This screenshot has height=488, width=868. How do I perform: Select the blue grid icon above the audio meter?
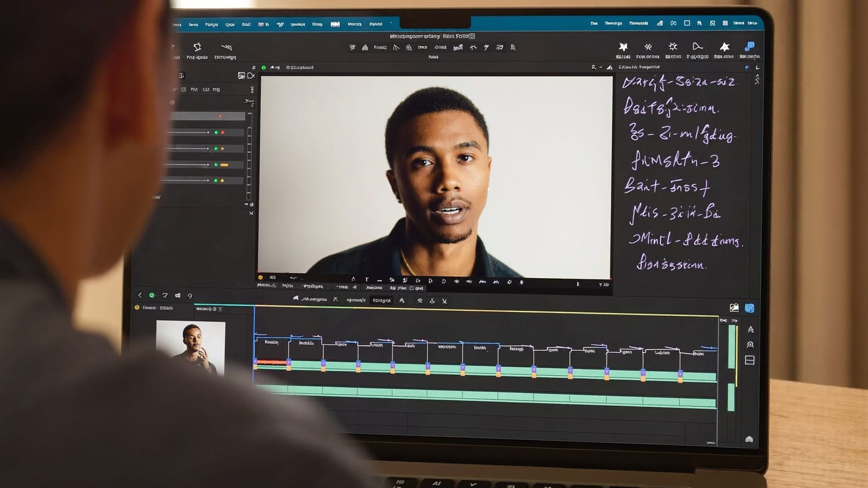click(x=749, y=308)
